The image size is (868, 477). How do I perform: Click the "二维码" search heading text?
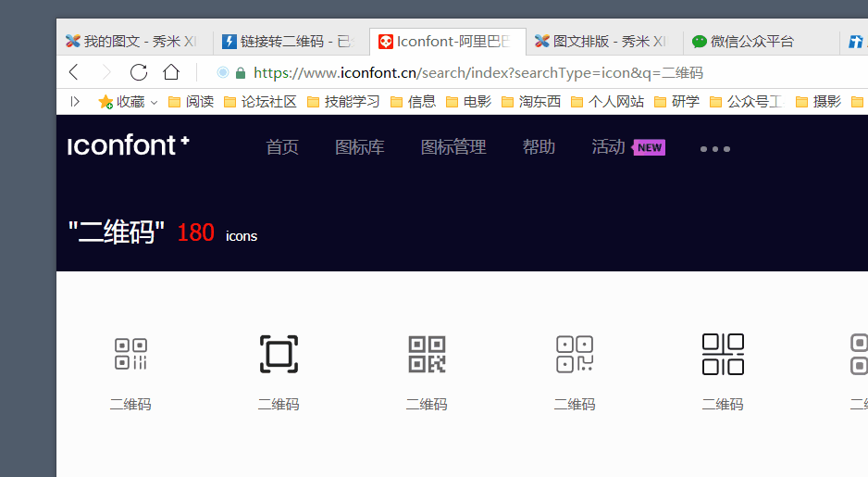(x=117, y=232)
